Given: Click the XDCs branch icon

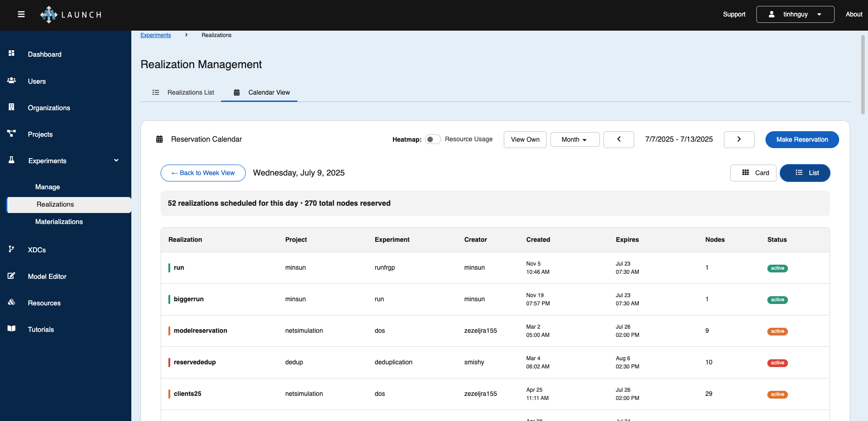Looking at the screenshot, I should (x=11, y=249).
